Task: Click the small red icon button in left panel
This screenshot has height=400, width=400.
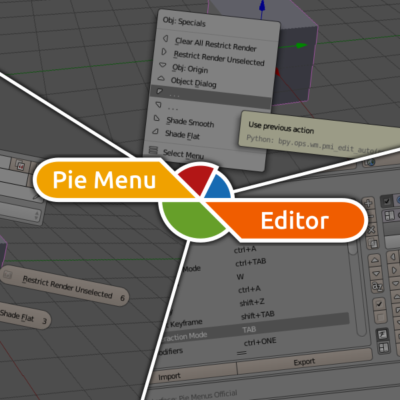Action: click(x=20, y=166)
